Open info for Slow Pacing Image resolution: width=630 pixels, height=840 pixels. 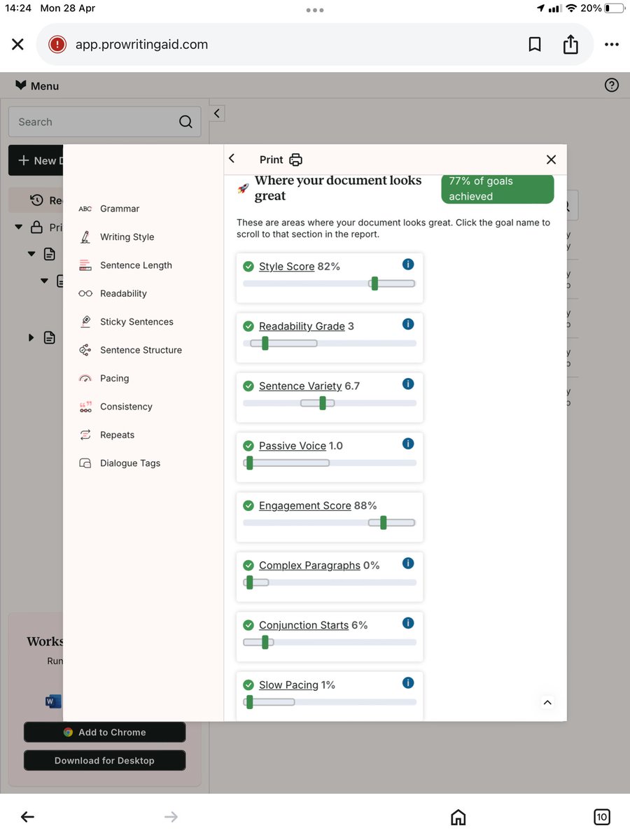[x=409, y=682]
